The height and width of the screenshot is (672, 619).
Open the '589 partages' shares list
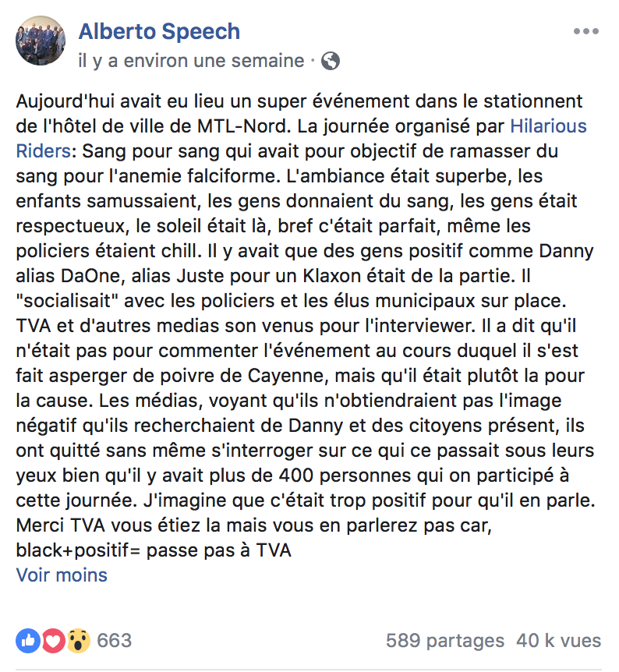click(x=445, y=641)
